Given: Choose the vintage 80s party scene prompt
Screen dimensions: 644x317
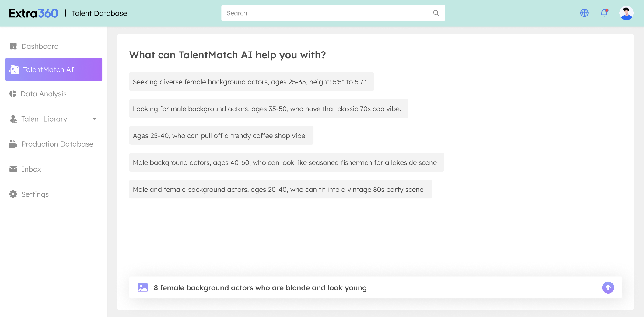Looking at the screenshot, I should click(281, 189).
